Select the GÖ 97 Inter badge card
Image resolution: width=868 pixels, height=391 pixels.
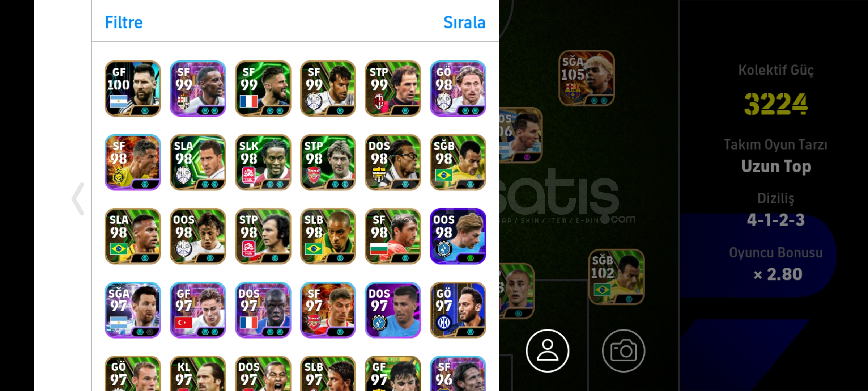pyautogui.click(x=458, y=310)
